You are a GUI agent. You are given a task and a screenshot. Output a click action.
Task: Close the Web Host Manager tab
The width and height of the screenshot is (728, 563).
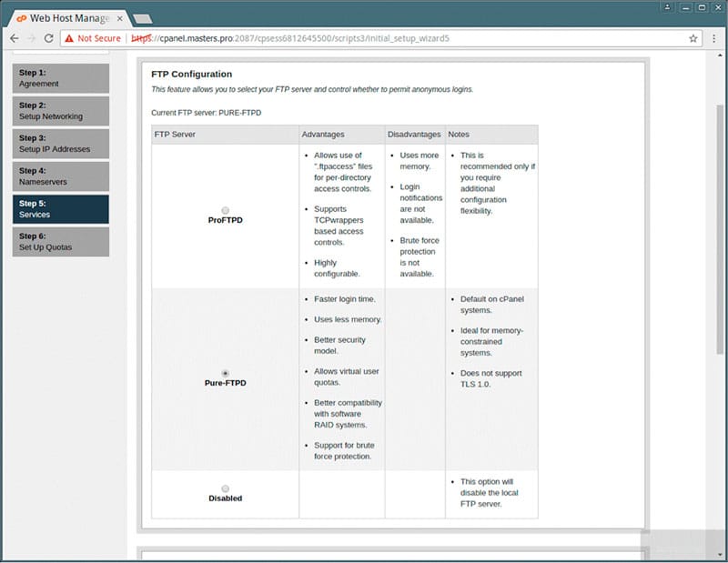(x=119, y=18)
